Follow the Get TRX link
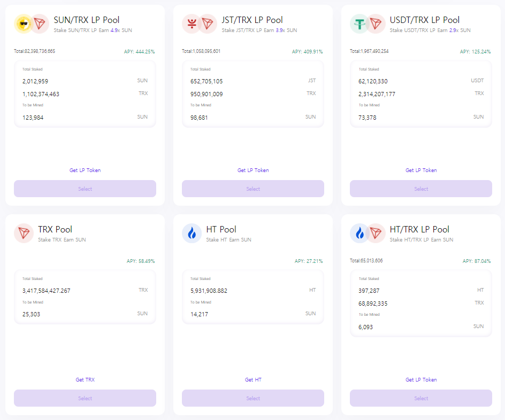505x420 pixels. pos(85,380)
